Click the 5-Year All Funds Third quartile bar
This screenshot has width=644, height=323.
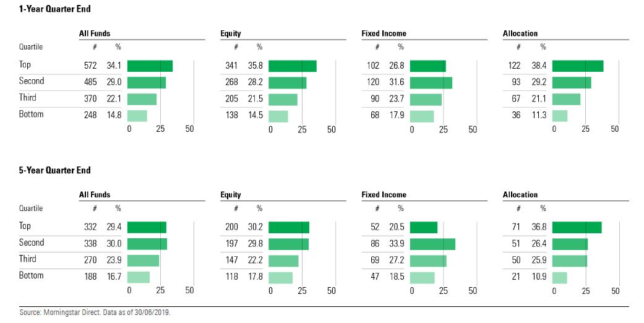pos(144,261)
